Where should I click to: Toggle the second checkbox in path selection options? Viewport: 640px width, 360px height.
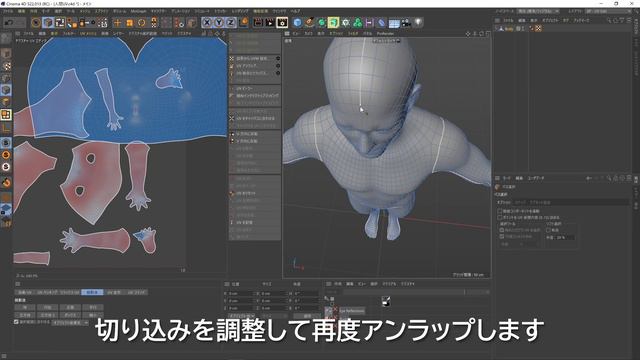tap(500, 218)
